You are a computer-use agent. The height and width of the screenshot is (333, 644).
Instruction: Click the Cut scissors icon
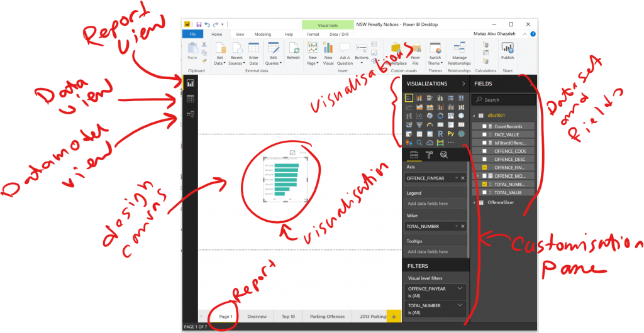(x=204, y=45)
